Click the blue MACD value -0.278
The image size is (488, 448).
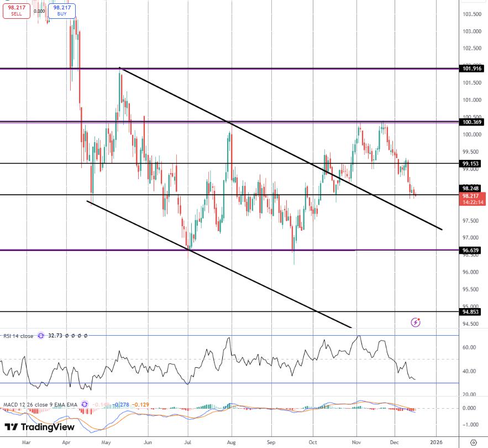coord(120,404)
